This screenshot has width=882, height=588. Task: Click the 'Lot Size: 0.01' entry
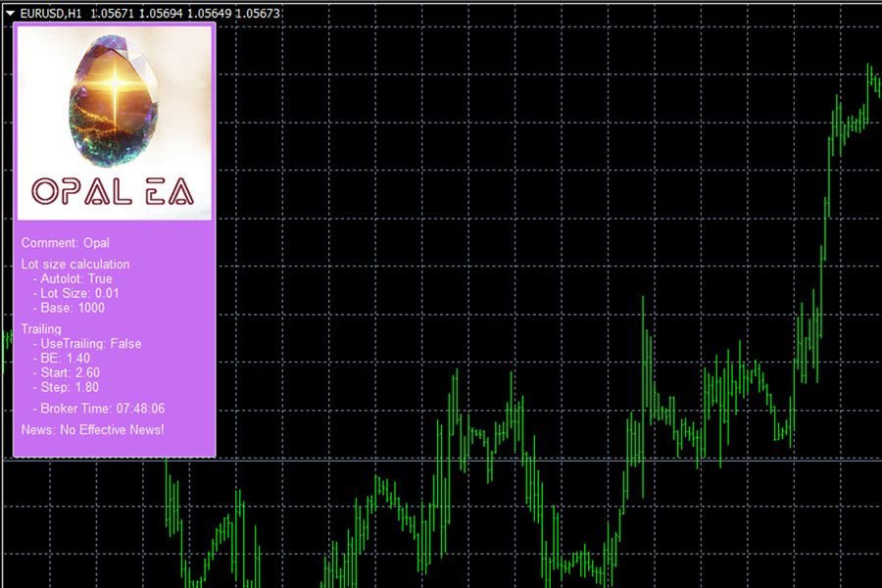coord(75,293)
